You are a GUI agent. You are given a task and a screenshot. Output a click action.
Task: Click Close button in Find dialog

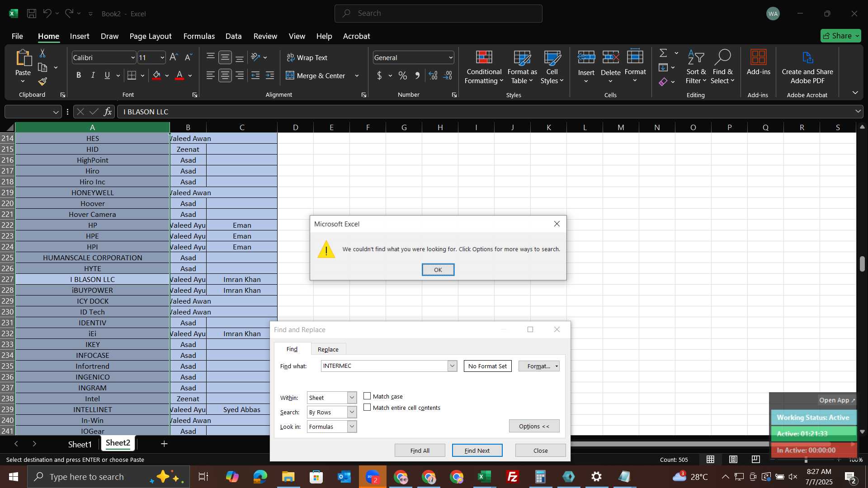(x=540, y=450)
